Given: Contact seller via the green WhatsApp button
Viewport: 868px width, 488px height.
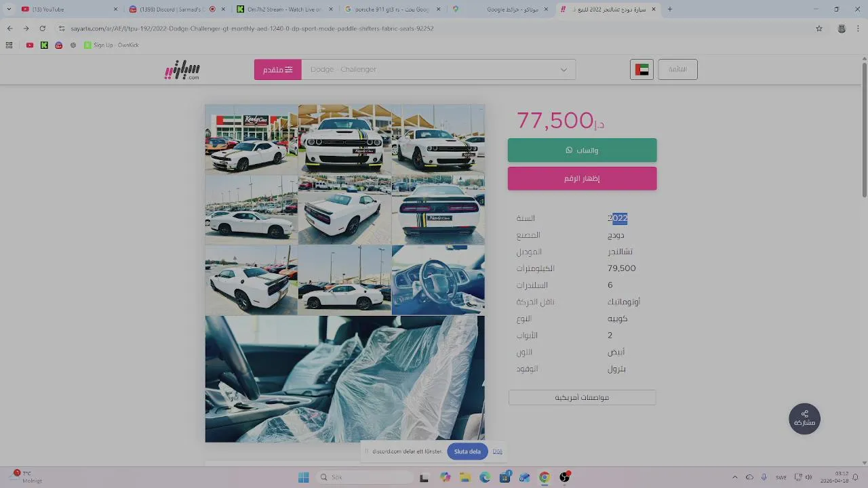Looking at the screenshot, I should coord(582,150).
